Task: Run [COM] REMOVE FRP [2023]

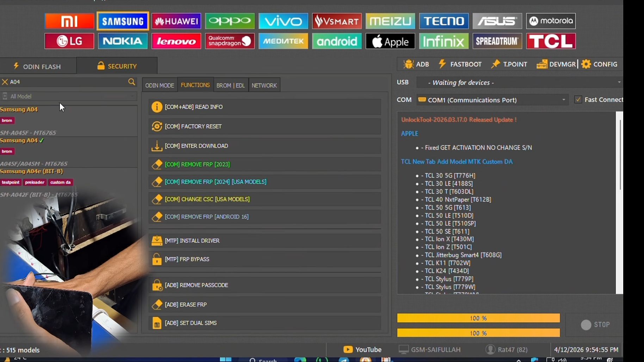Action: (265, 164)
